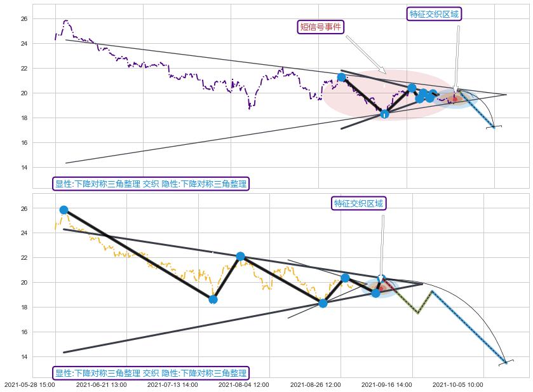Select the blue marker at bottom chart's highest peak
533x392 pixels.
click(x=64, y=210)
